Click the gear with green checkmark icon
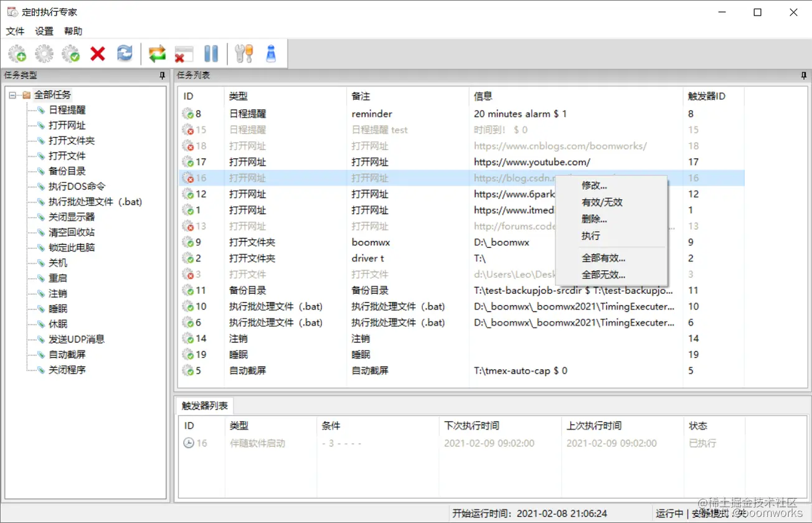This screenshot has height=523, width=812. pos(71,54)
